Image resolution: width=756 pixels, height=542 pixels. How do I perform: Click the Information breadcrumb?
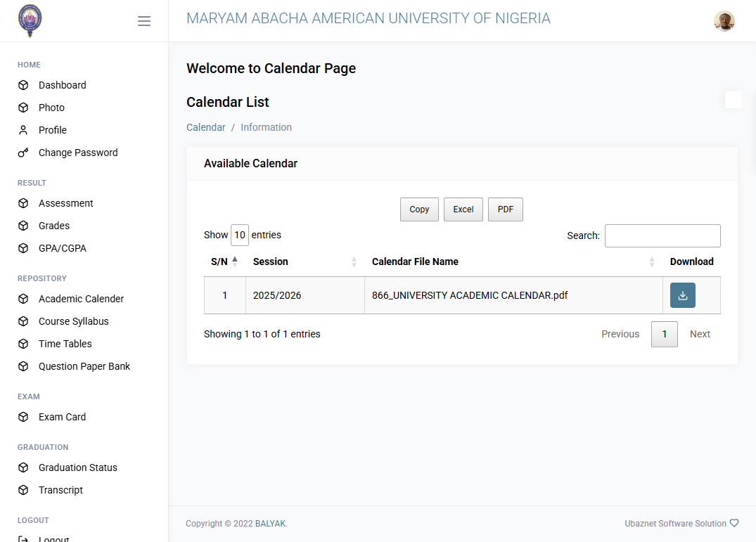pyautogui.click(x=266, y=127)
